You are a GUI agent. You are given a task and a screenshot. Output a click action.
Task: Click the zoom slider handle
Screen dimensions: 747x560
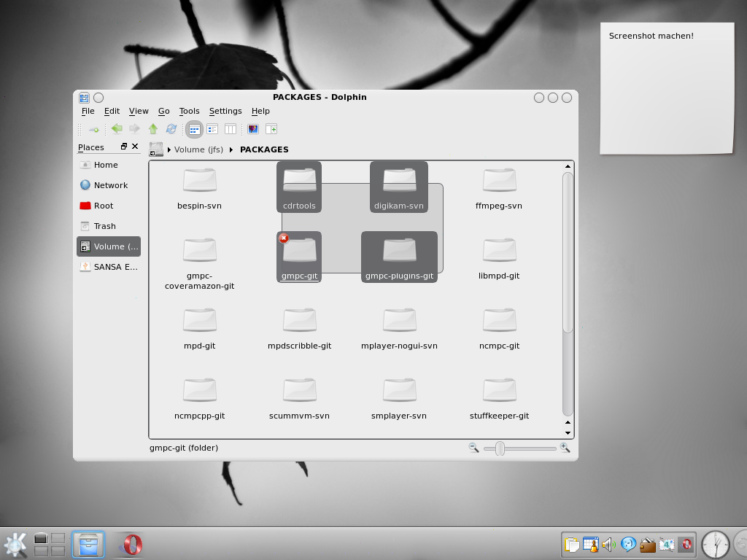click(x=500, y=448)
